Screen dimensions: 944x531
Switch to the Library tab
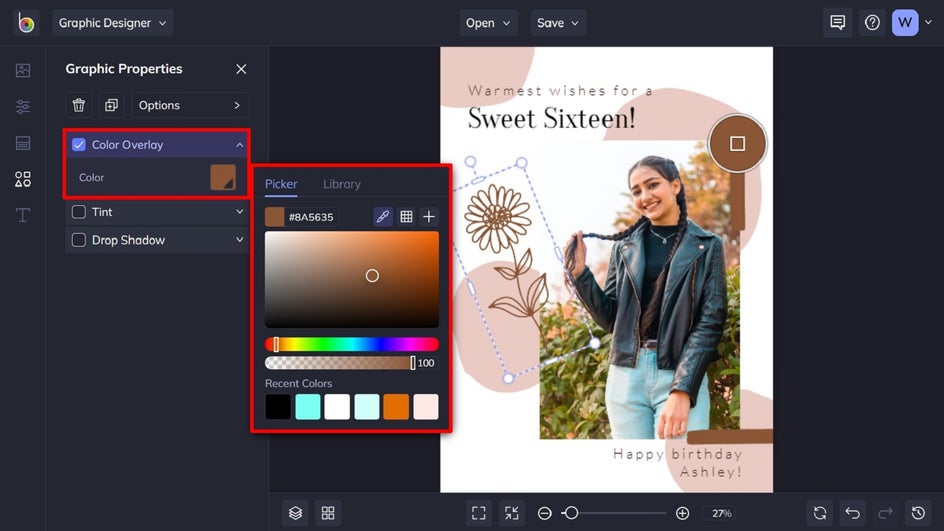[x=341, y=184]
